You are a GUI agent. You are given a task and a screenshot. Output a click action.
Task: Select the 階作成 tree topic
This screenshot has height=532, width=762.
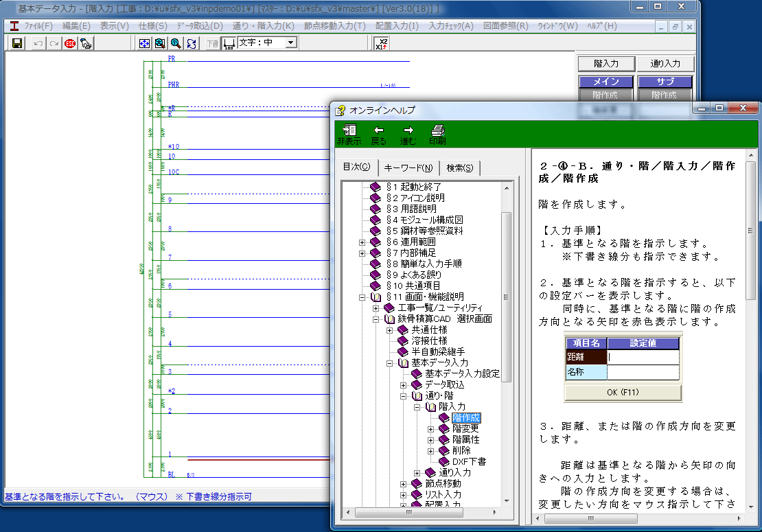point(466,418)
